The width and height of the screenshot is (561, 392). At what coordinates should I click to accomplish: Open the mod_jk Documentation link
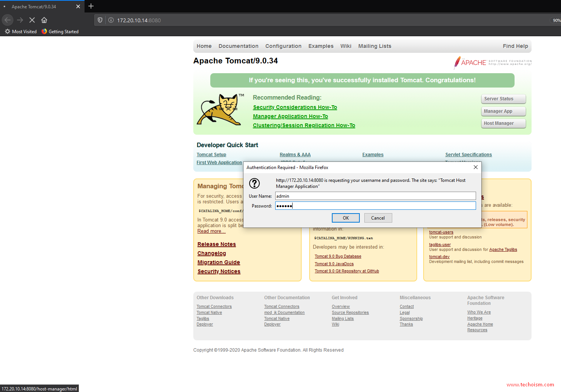[284, 313]
